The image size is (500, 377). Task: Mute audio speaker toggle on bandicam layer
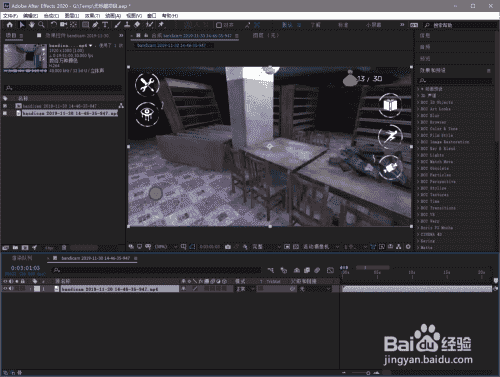tap(11, 289)
